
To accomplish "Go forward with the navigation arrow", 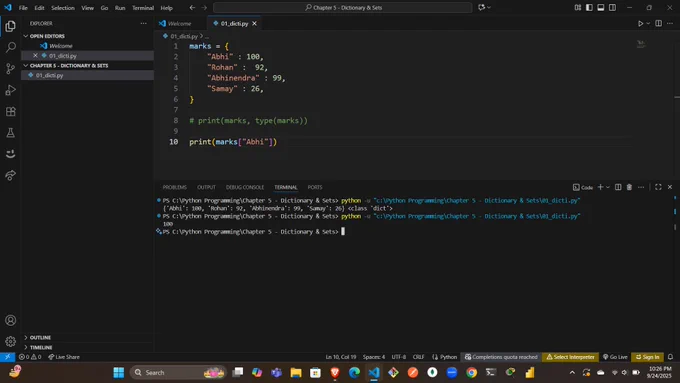I will point(204,7).
